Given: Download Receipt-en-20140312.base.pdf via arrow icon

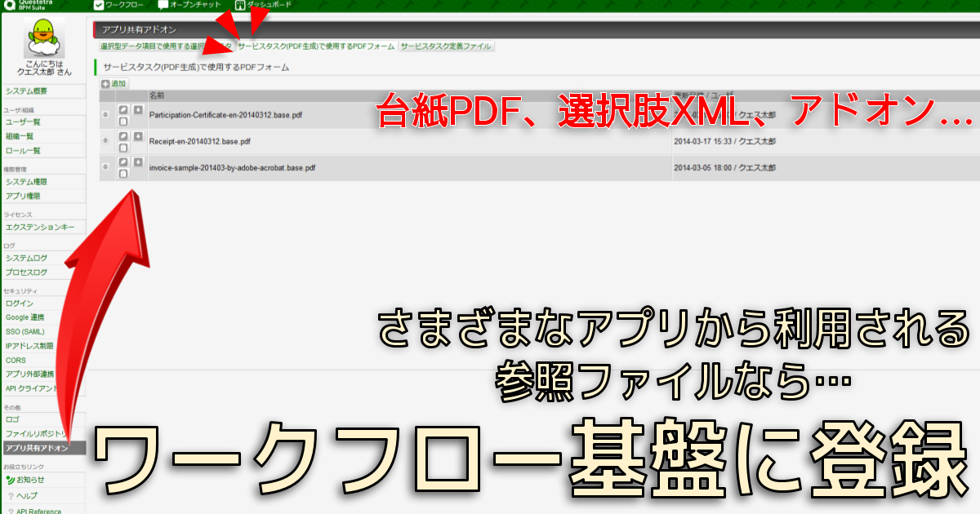Looking at the screenshot, I should pos(137,136).
